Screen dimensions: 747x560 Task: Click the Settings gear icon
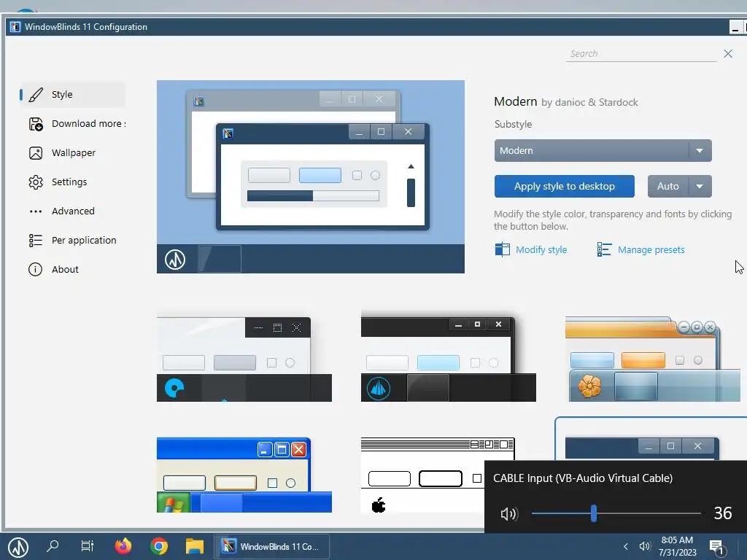tap(36, 182)
